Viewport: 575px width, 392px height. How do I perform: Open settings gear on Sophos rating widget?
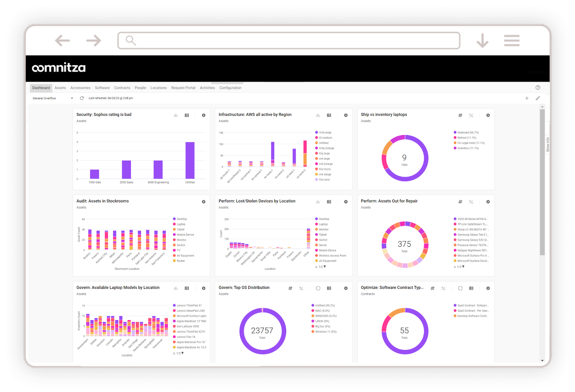pyautogui.click(x=204, y=115)
